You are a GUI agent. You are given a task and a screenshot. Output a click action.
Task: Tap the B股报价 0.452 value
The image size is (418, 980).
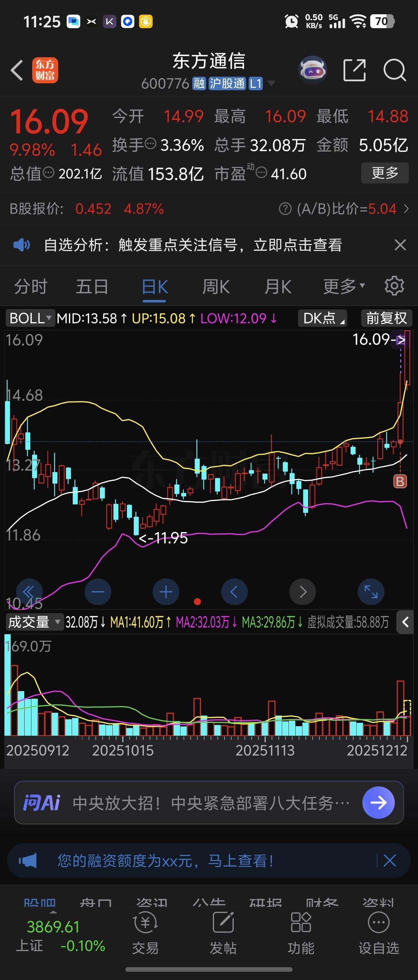93,209
